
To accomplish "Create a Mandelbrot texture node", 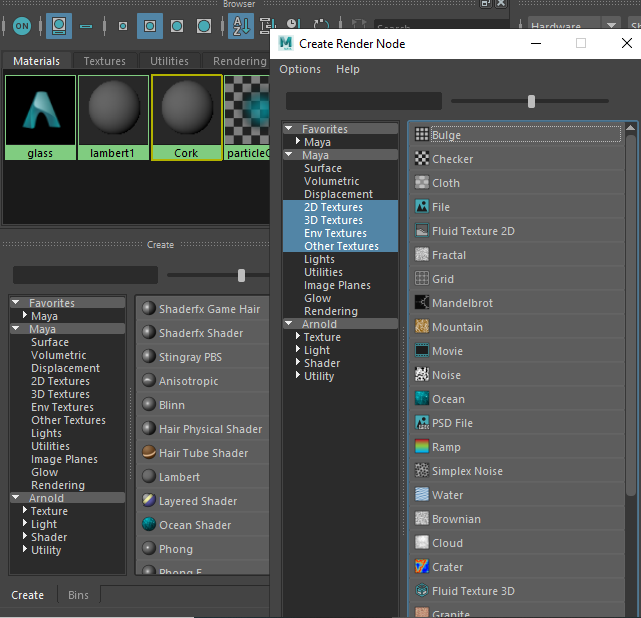I will click(x=462, y=303).
